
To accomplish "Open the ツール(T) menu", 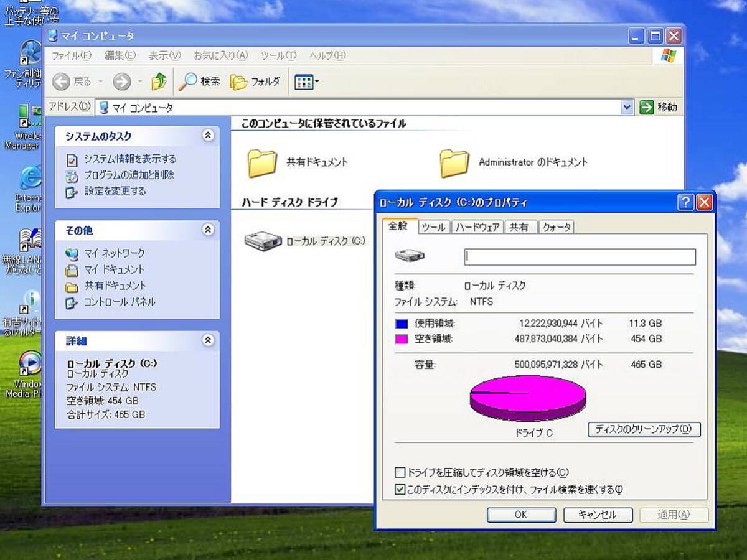I will [x=278, y=55].
